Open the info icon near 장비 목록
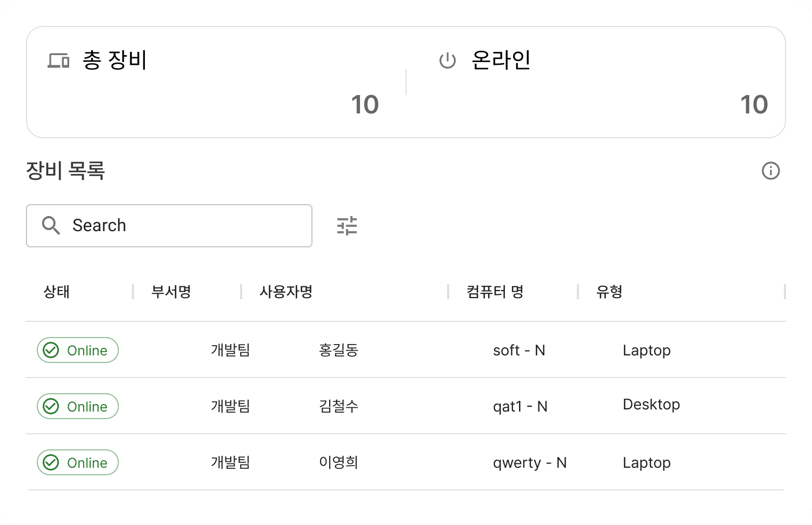The width and height of the screenshot is (812, 525). pyautogui.click(x=771, y=171)
